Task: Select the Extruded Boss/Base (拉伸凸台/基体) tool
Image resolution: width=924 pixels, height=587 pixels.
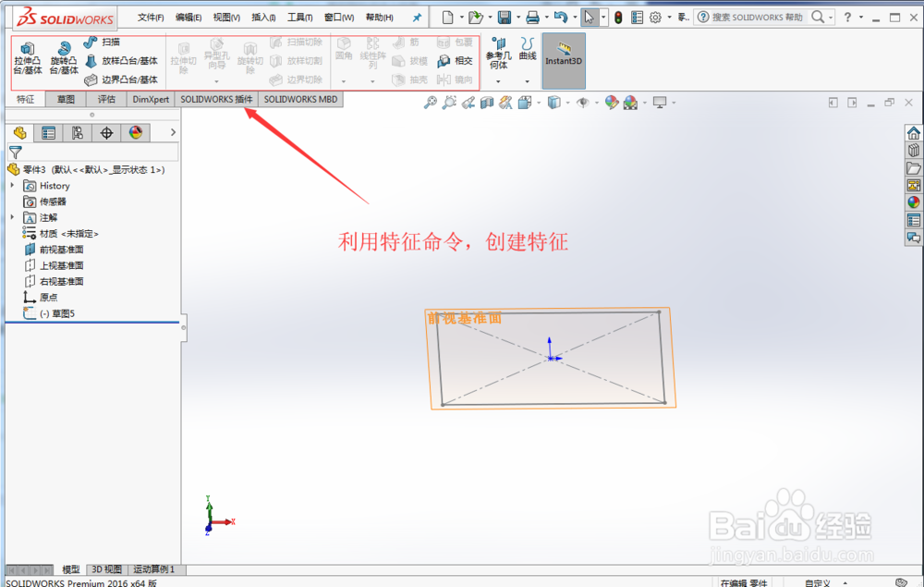Action: (x=28, y=57)
